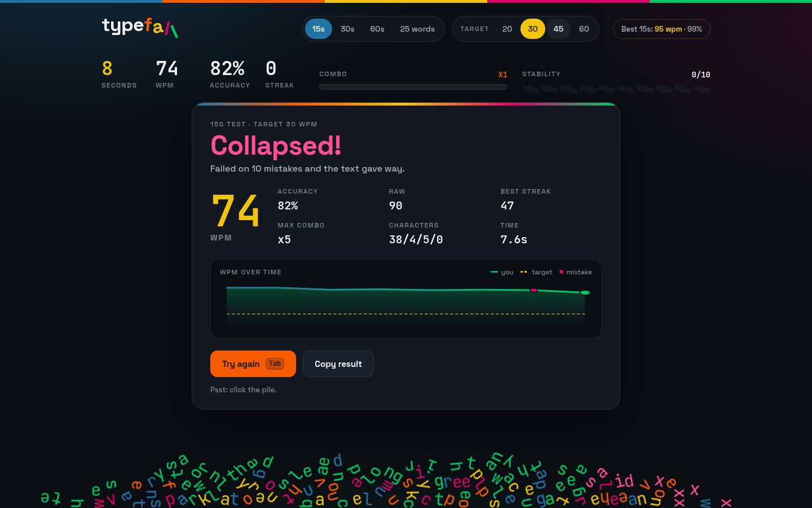The width and height of the screenshot is (812, 508).
Task: Click the 82% accuracy value in the results card
Action: (x=288, y=206)
